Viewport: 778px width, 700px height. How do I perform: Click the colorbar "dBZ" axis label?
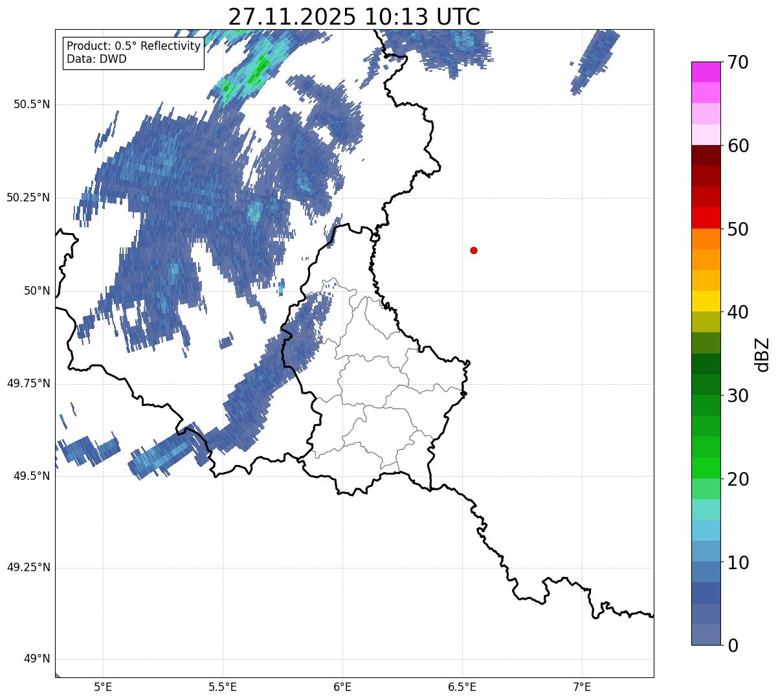tap(762, 354)
